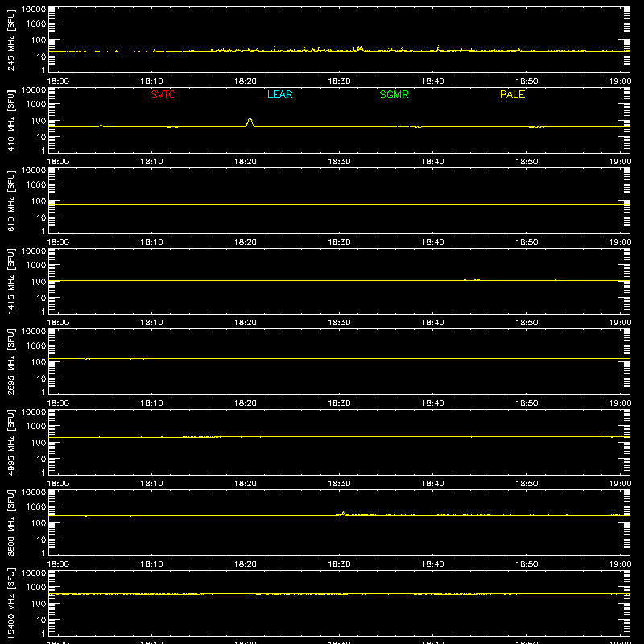This screenshot has height=644, width=644.
Task: Click 19:00 tick label below the 4995 MHz panel
Action: (620, 484)
